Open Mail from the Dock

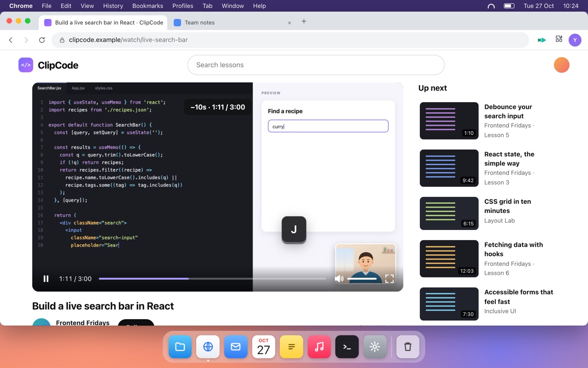[236, 347]
